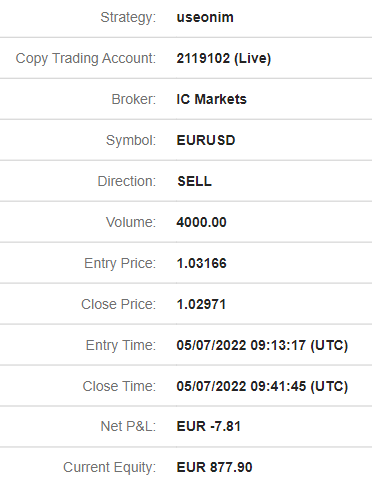The width and height of the screenshot is (372, 487).
Task: Select the Entry Price label
Action: [120, 263]
